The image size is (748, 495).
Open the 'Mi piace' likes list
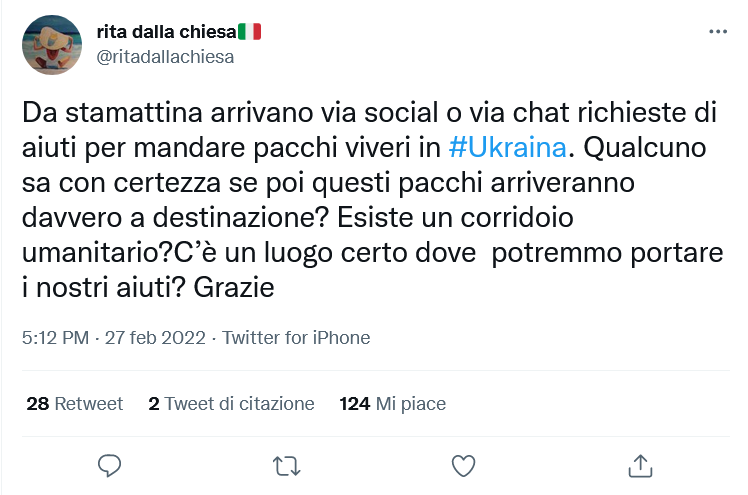click(x=410, y=404)
